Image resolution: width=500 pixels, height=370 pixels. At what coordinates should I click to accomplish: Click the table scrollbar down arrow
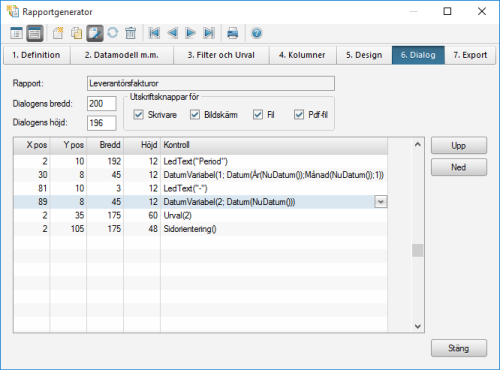(418, 326)
